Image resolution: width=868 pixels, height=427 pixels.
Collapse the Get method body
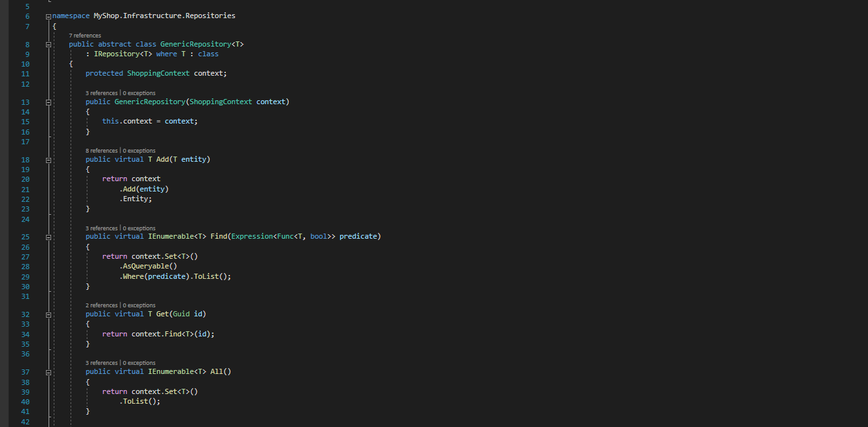[49, 314]
